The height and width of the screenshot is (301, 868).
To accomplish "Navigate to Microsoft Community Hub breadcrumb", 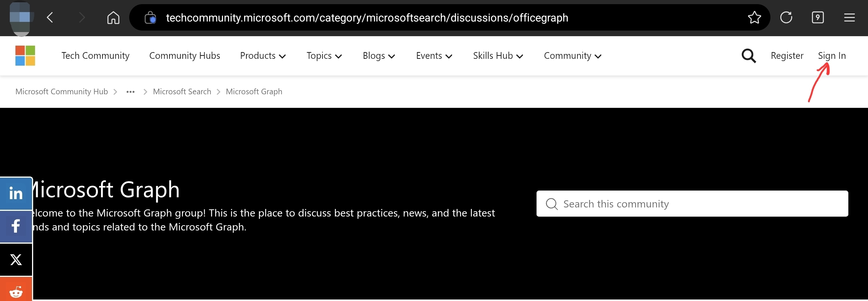I will (61, 92).
